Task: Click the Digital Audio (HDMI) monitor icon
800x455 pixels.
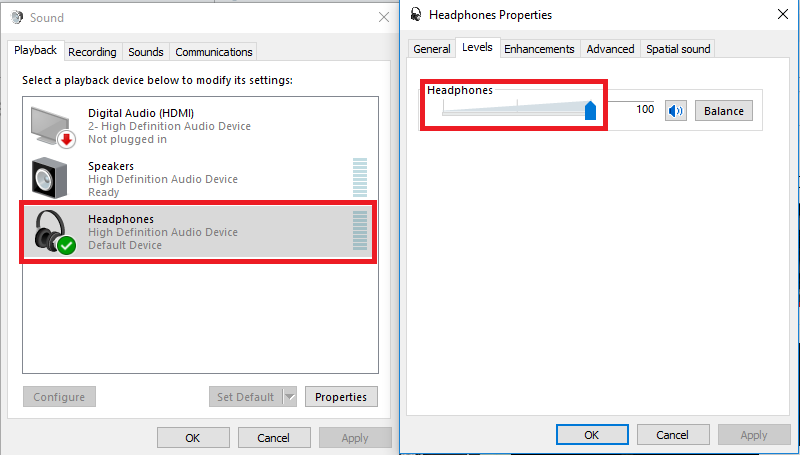Action: [x=50, y=126]
